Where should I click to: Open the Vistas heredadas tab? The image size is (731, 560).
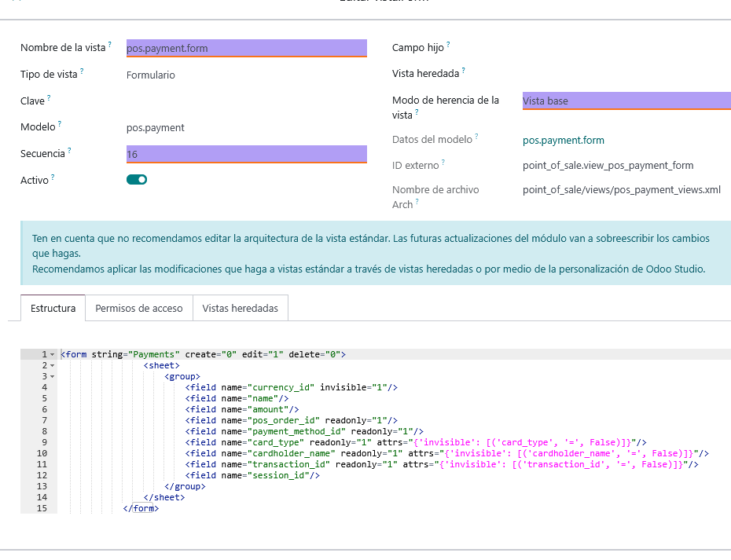[x=241, y=309]
